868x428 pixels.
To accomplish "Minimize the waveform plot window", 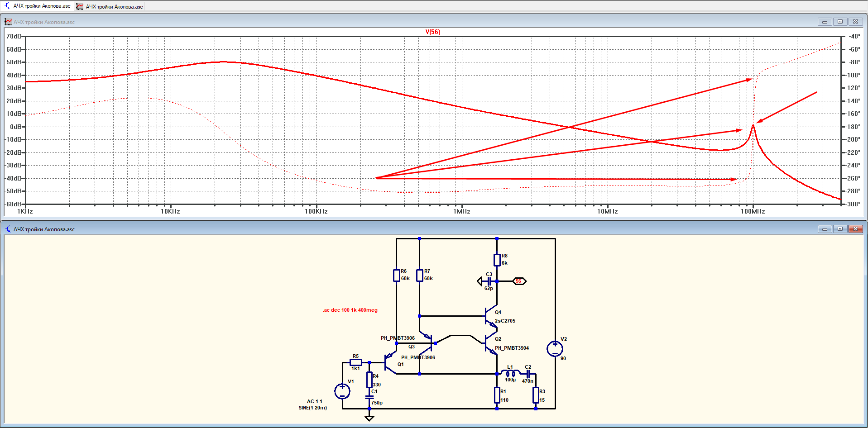I will coord(825,22).
